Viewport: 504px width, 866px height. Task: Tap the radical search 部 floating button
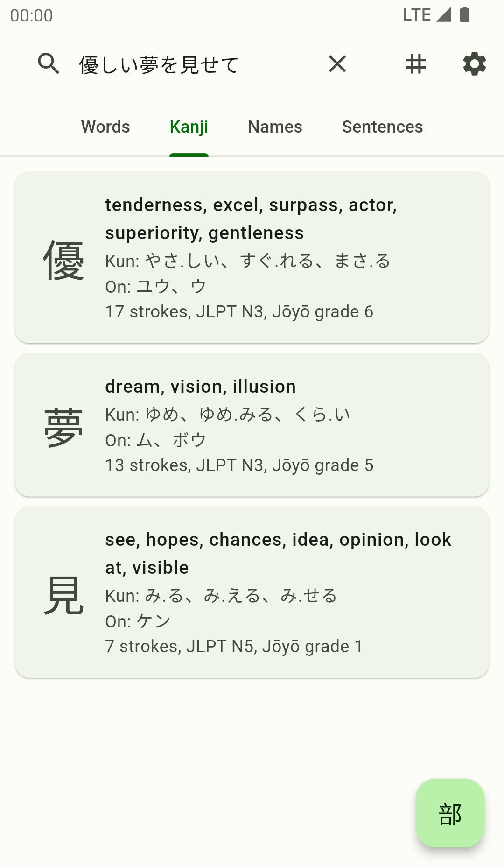pyautogui.click(x=450, y=813)
